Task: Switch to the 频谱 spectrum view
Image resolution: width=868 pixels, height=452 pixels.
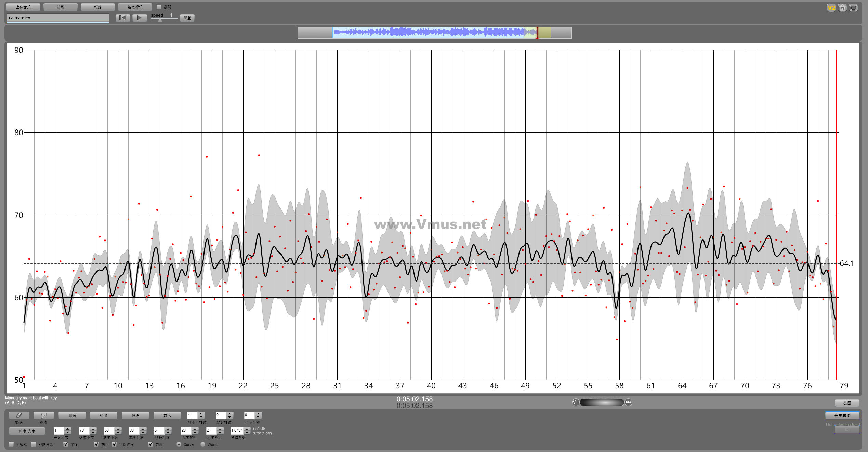Action: pos(98,7)
